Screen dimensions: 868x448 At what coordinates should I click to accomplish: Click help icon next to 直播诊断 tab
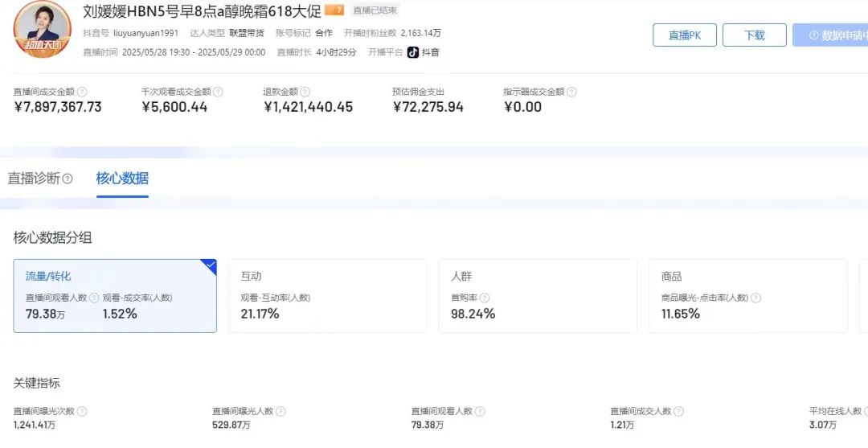click(x=68, y=179)
